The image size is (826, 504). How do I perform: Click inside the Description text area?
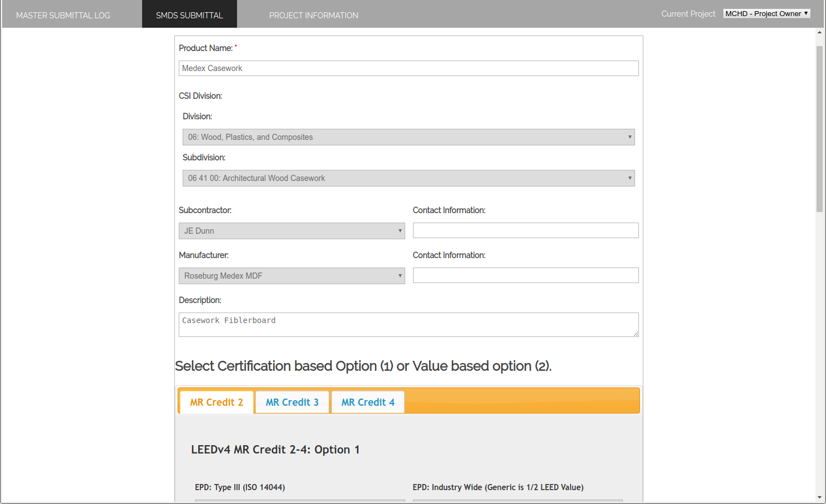coord(409,325)
